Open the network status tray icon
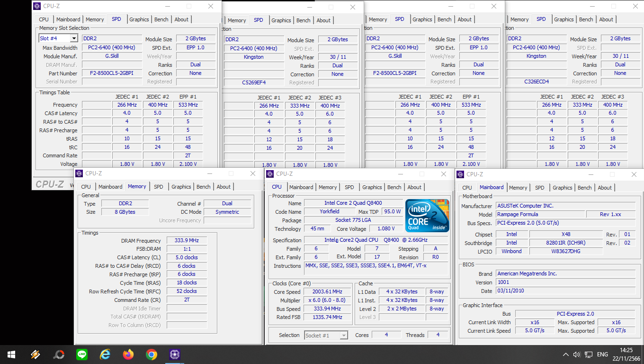 589,355
